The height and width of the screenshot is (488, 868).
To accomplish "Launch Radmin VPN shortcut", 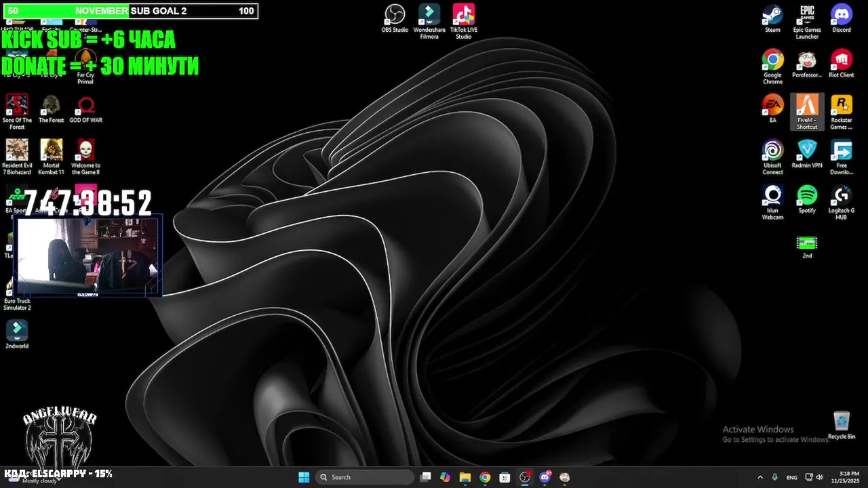I will tap(807, 155).
